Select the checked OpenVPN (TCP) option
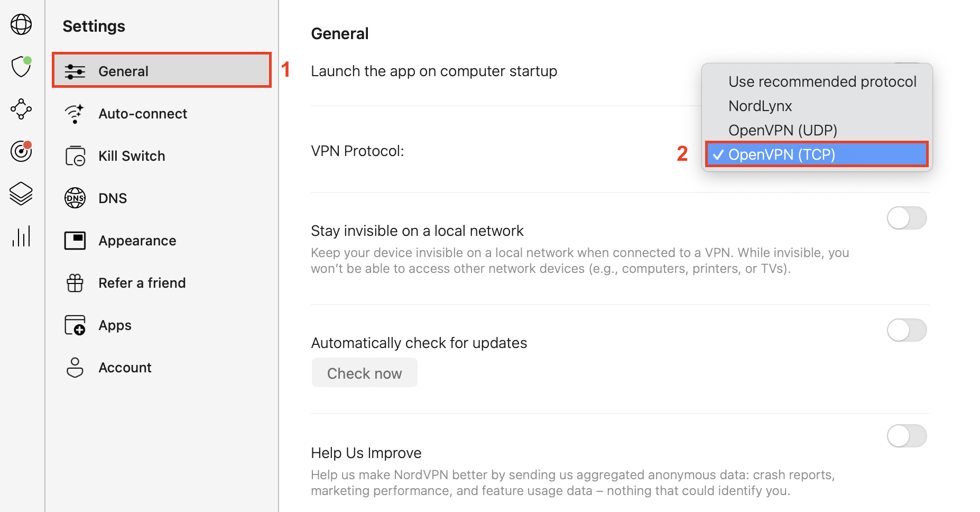This screenshot has width=980, height=512. (x=781, y=154)
